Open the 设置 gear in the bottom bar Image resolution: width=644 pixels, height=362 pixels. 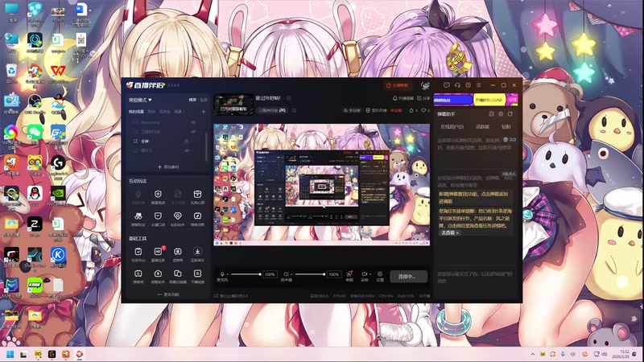[380, 274]
